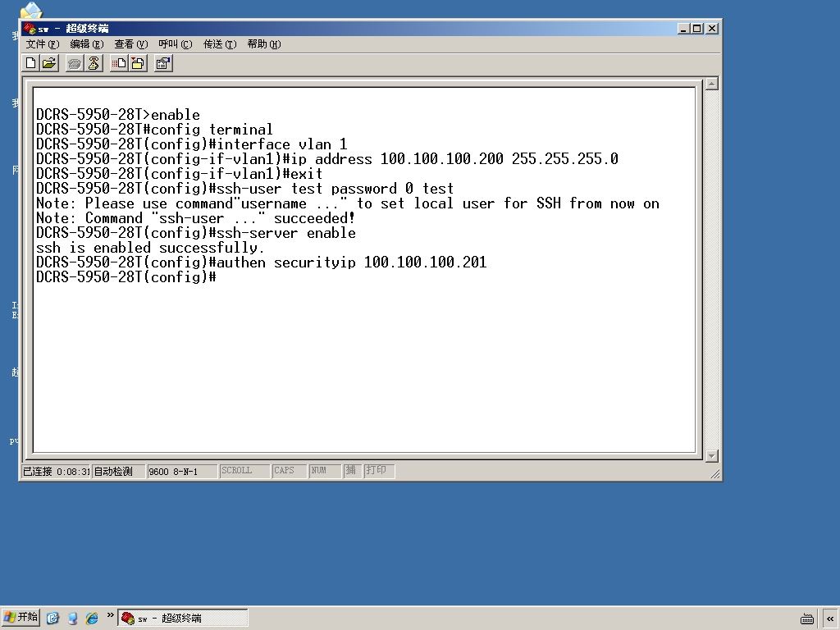The image size is (840, 630).
Task: Click the first quick launch icon next to Start
Action: [52, 619]
